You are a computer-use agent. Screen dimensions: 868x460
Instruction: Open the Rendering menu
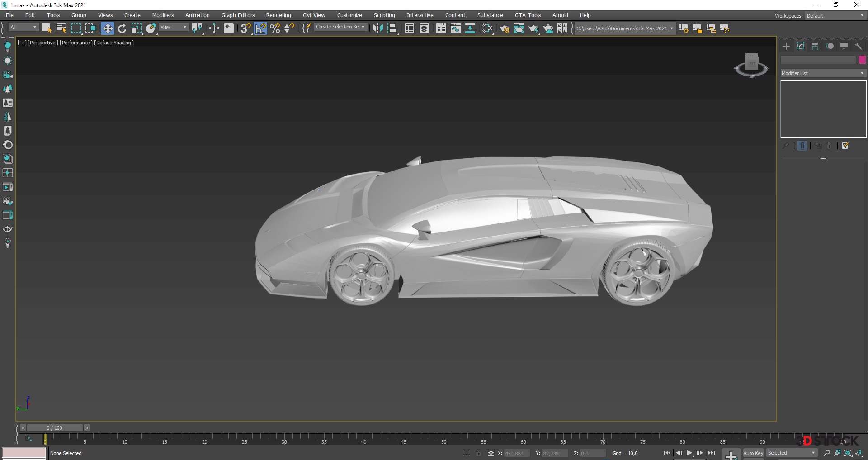tap(278, 15)
